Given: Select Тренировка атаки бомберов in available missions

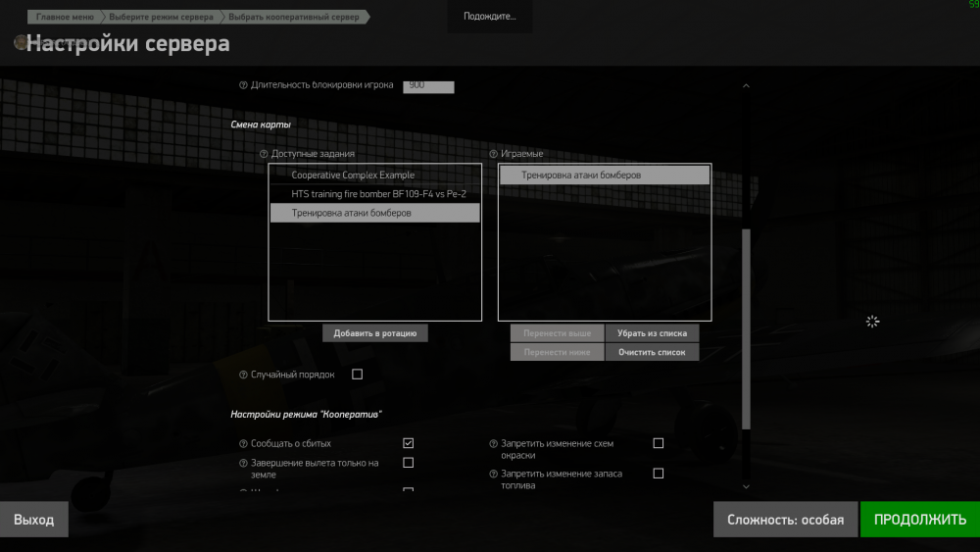Looking at the screenshot, I should [375, 213].
